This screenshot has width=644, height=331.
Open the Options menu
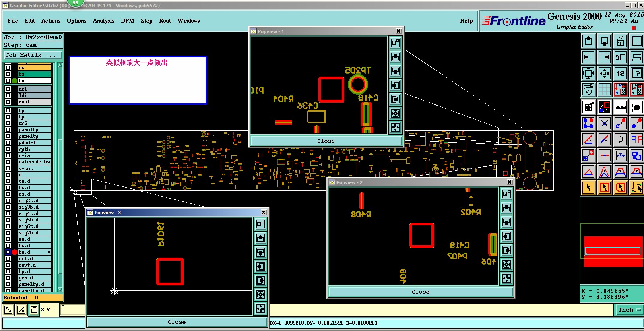pyautogui.click(x=76, y=21)
